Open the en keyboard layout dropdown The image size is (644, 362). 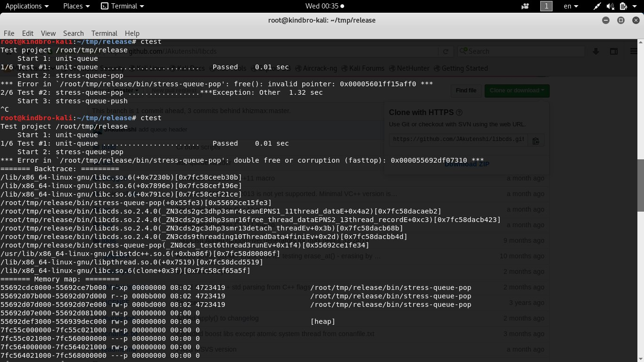(x=571, y=6)
